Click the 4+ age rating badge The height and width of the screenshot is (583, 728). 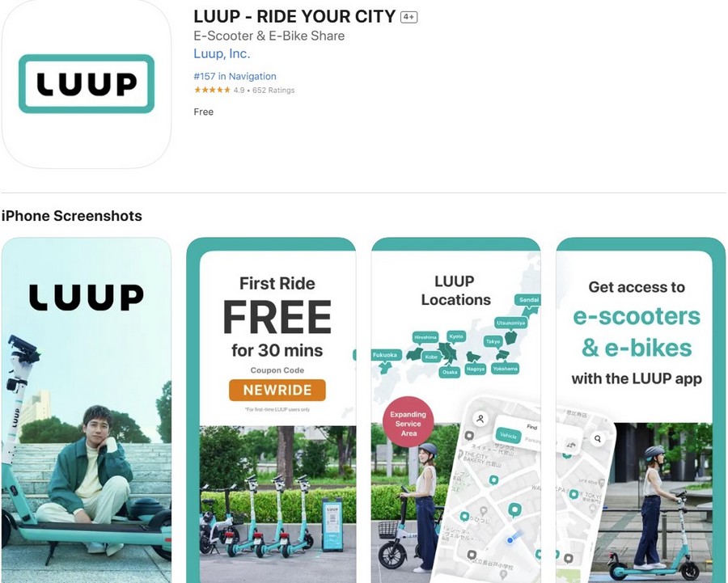(408, 17)
